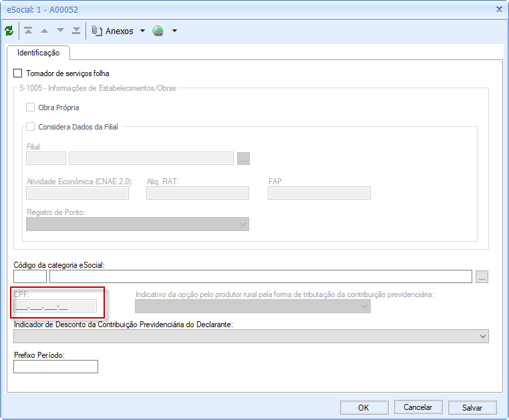The height and width of the screenshot is (420, 509).
Task: Click the green refresh icon
Action: click(9, 31)
